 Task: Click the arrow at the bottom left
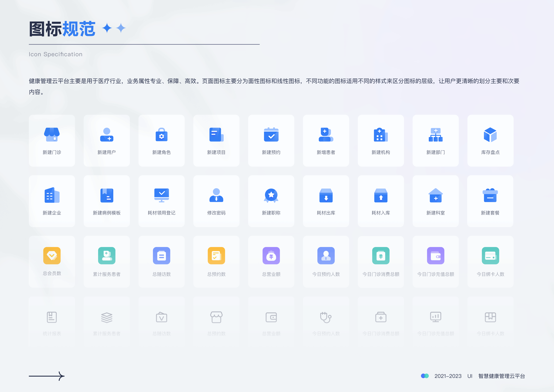pyautogui.click(x=47, y=376)
